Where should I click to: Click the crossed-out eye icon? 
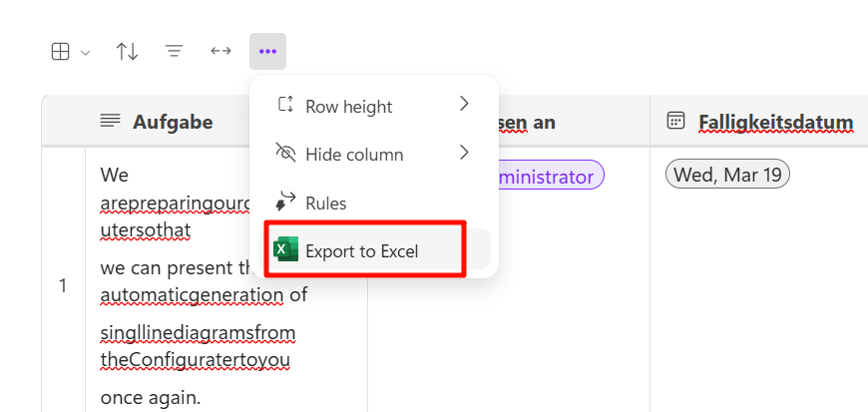(285, 153)
